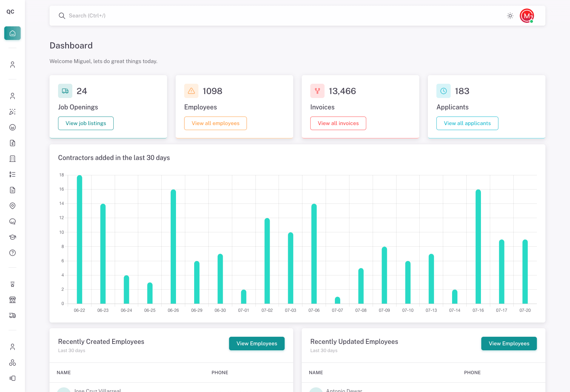
Task: Click View Employees under Recently Updated Employees
Action: pyautogui.click(x=509, y=344)
